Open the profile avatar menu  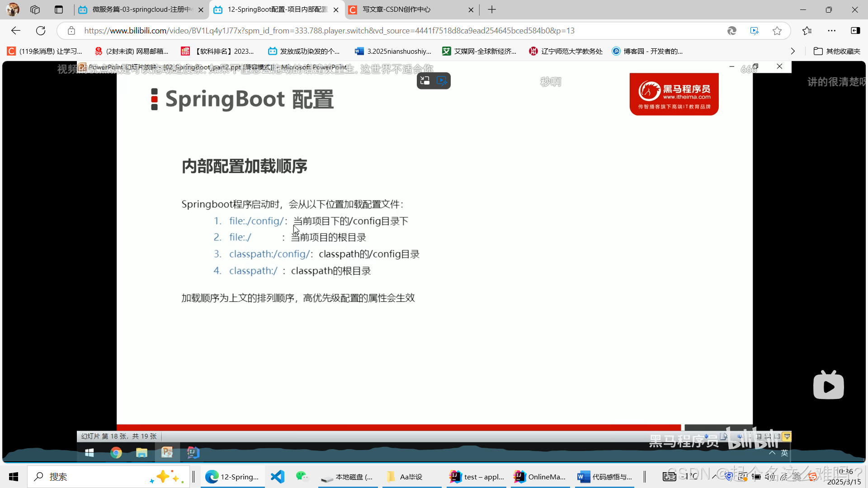tap(13, 9)
